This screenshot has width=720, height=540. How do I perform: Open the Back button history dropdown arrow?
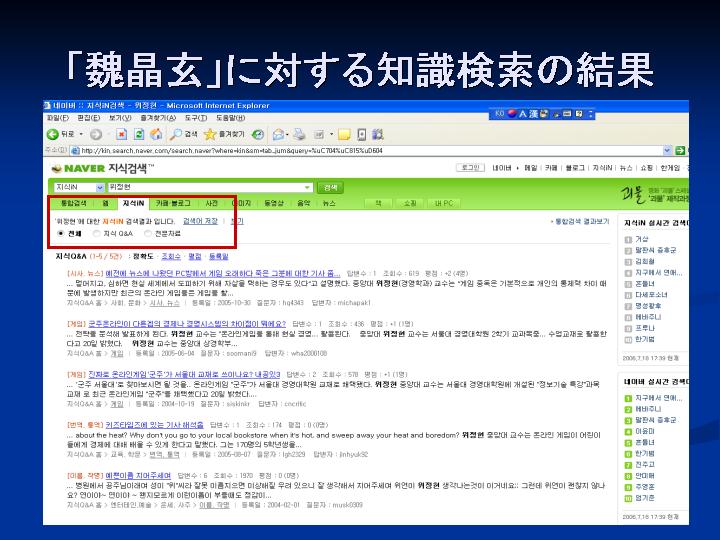pos(80,134)
